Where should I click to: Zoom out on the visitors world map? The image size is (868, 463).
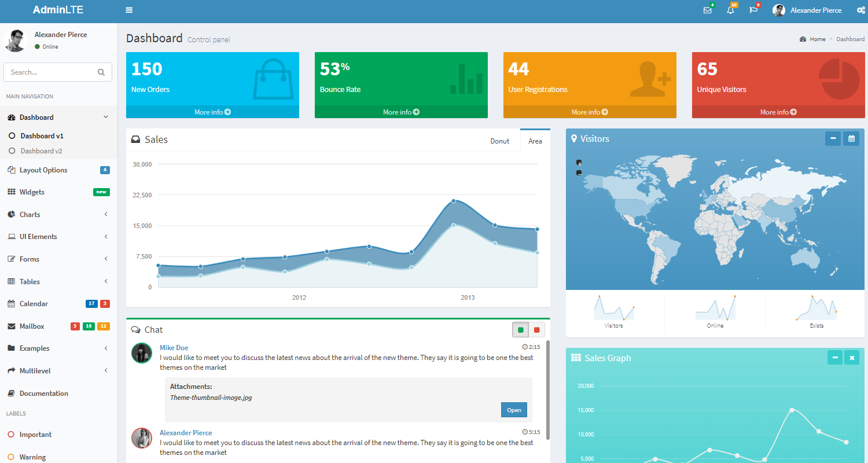579,173
